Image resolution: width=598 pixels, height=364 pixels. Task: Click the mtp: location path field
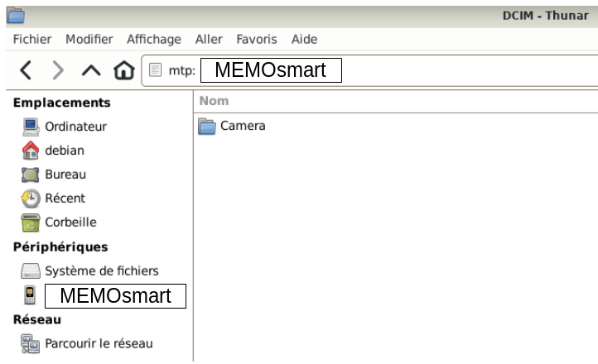(369, 70)
